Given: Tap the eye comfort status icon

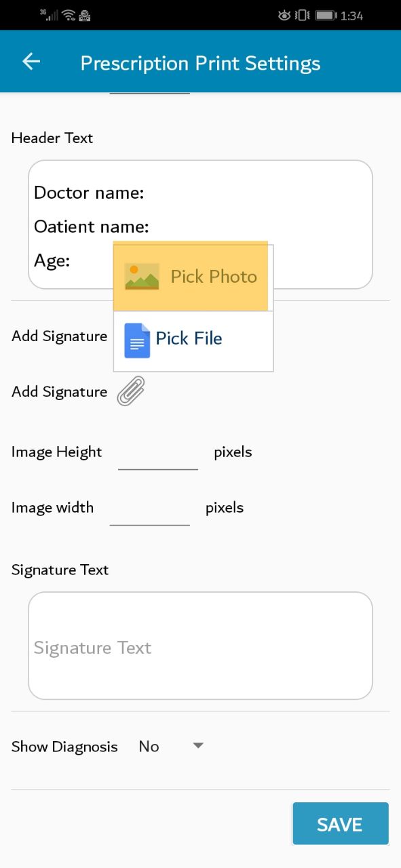Looking at the screenshot, I should coord(284,15).
